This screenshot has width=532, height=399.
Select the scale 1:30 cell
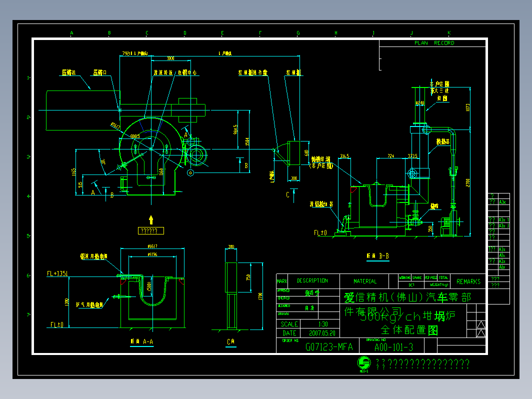[323, 324]
